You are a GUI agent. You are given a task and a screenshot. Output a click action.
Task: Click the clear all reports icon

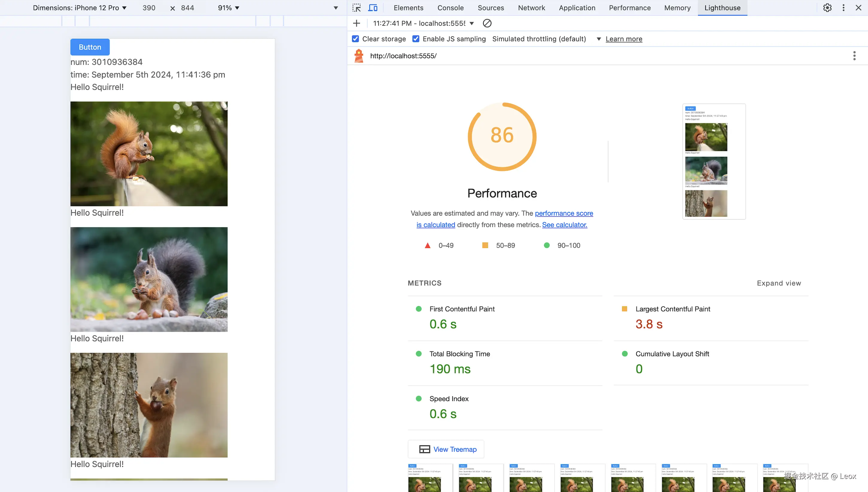487,23
